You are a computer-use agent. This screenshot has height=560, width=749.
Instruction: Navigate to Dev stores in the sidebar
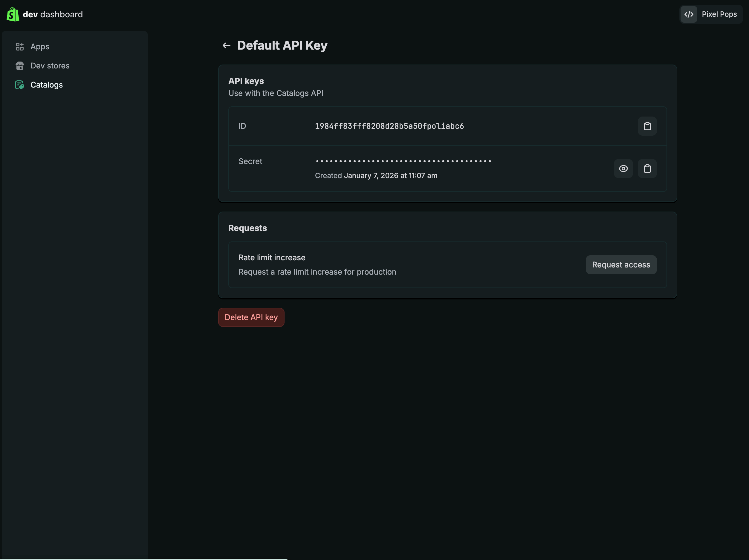point(50,66)
